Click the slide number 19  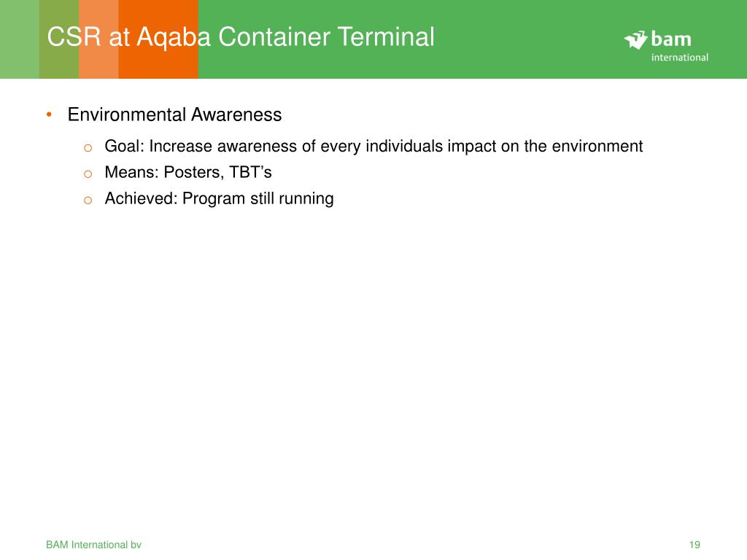[694, 545]
